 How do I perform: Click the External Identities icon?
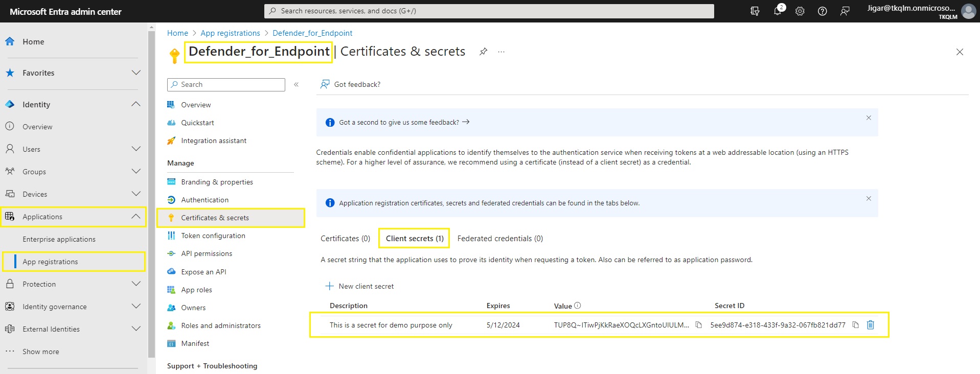tap(10, 329)
